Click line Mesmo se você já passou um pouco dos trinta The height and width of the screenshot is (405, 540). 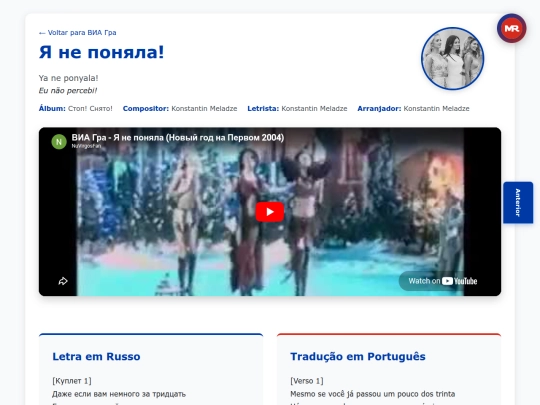[373, 394]
